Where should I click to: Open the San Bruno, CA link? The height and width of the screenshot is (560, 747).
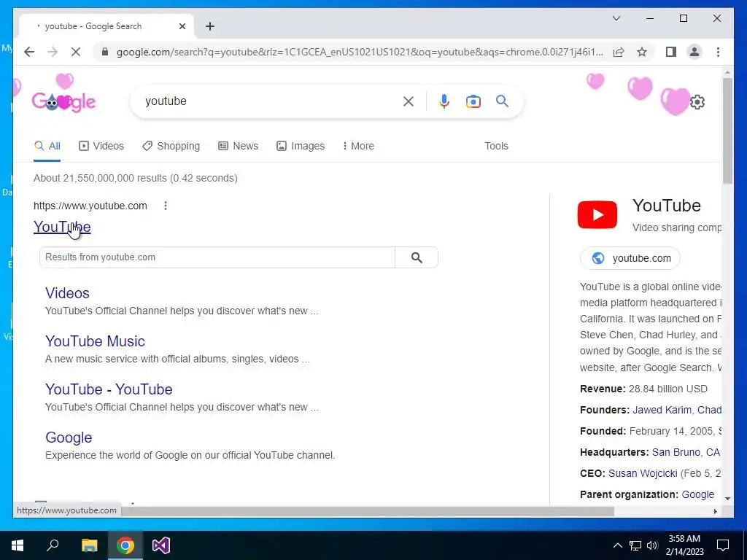pyautogui.click(x=686, y=452)
